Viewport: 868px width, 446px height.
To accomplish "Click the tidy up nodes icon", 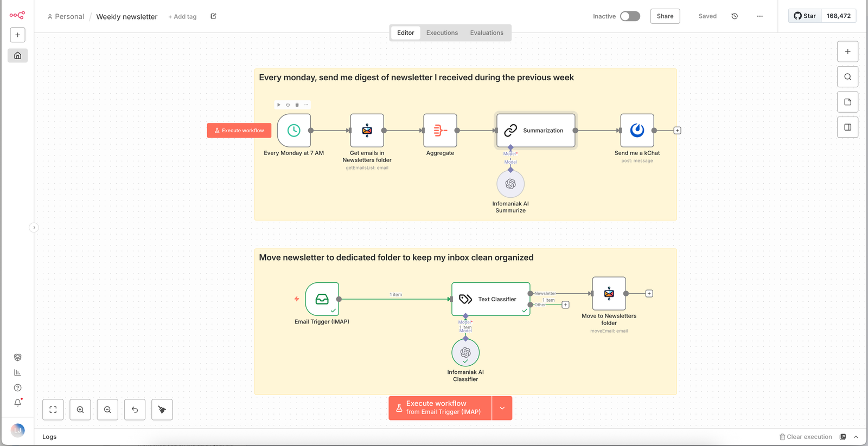I will click(162, 410).
